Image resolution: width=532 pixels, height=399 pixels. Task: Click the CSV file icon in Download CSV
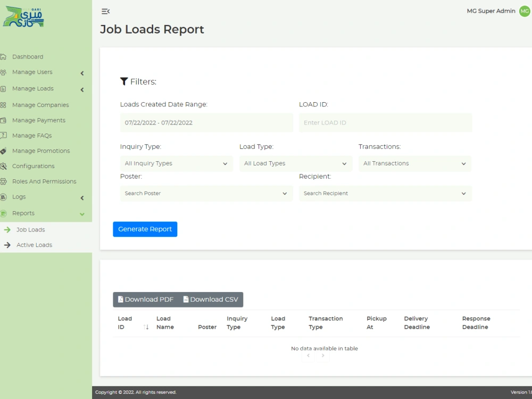[x=186, y=299]
